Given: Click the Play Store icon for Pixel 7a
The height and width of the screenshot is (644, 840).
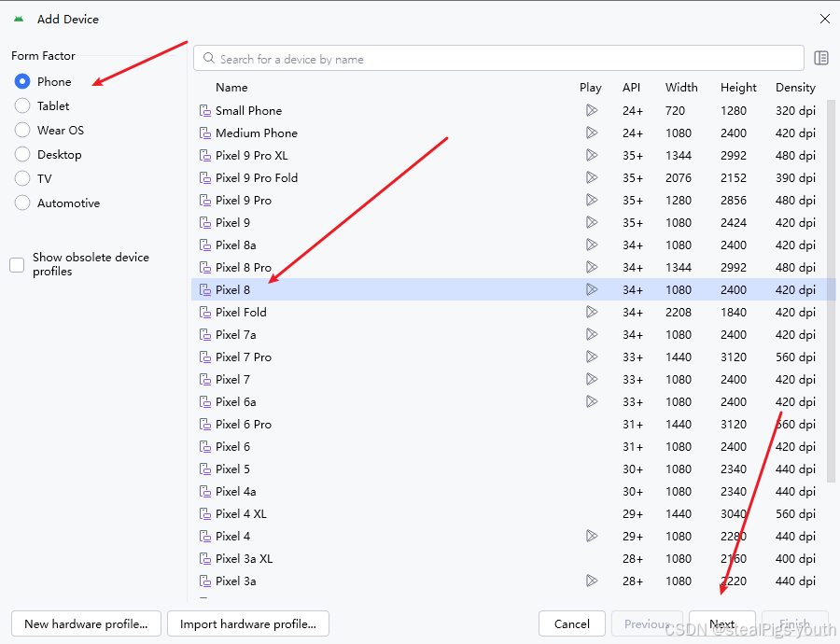Looking at the screenshot, I should click(x=592, y=335).
